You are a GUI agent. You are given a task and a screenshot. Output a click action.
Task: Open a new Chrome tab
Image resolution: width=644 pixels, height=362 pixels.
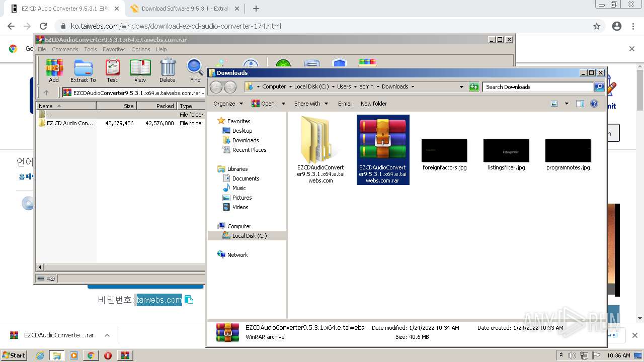[x=256, y=9]
